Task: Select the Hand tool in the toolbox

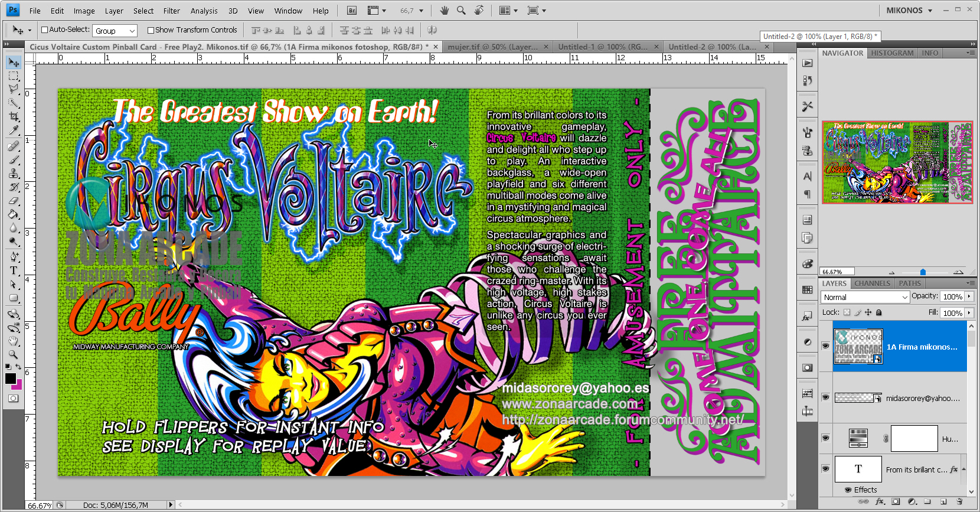Action: 14,341
